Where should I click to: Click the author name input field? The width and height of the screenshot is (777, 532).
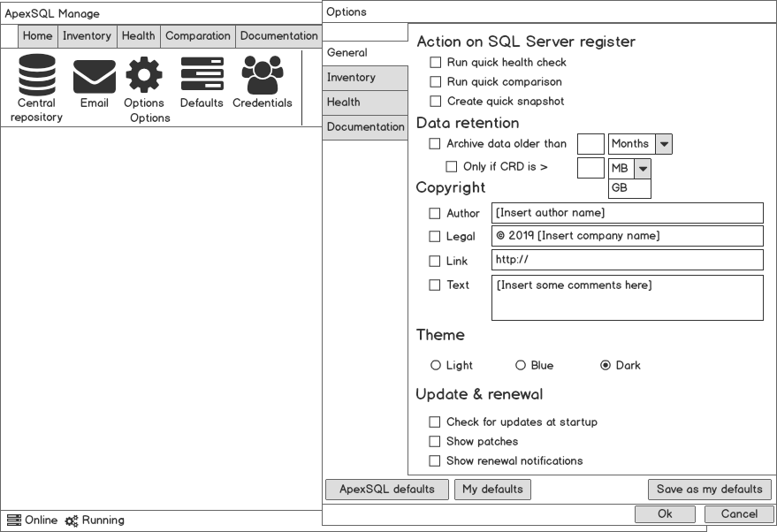tap(628, 213)
